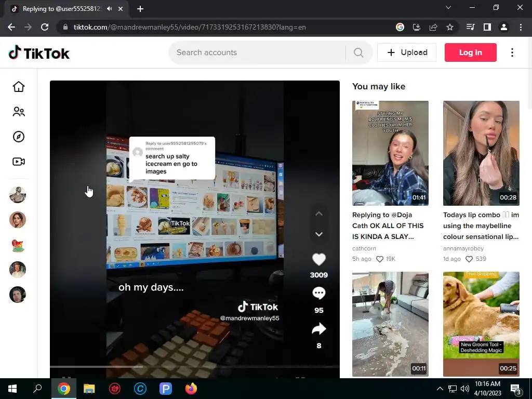Share the video with the arrow icon

point(319,328)
